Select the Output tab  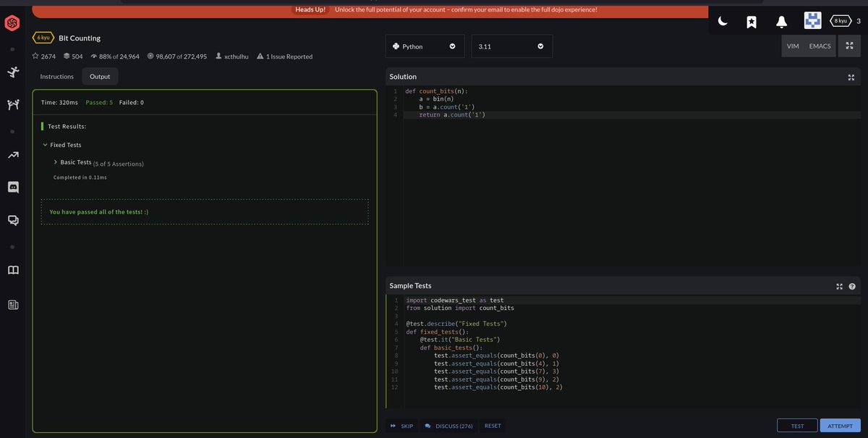(100, 76)
